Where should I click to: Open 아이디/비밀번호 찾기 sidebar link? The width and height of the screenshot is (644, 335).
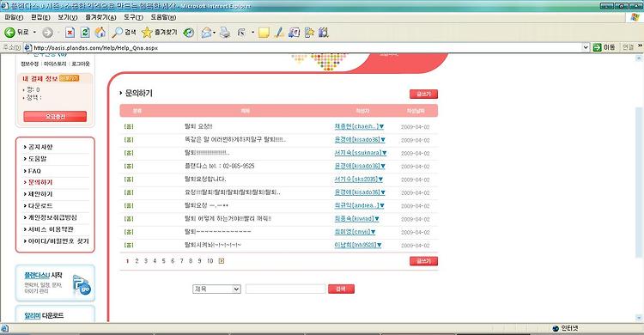click(x=58, y=241)
